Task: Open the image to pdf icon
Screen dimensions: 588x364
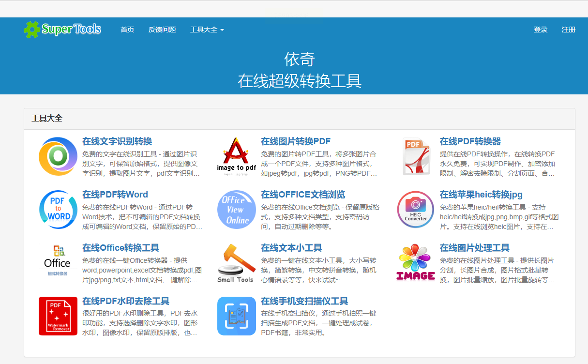Action: pos(237,156)
